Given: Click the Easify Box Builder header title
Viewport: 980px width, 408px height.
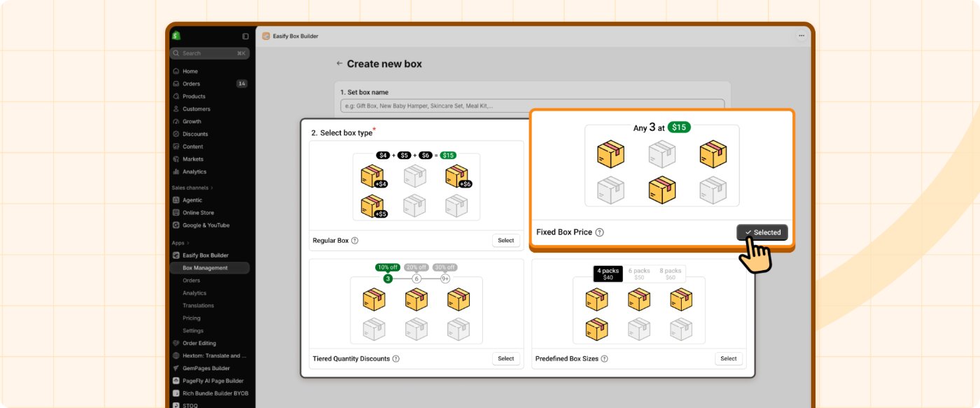Looking at the screenshot, I should coord(295,36).
